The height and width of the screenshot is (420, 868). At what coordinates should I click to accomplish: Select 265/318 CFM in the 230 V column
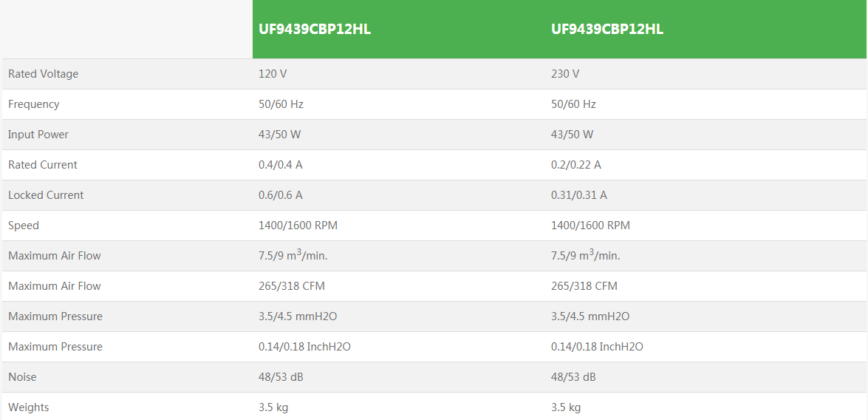click(x=584, y=286)
